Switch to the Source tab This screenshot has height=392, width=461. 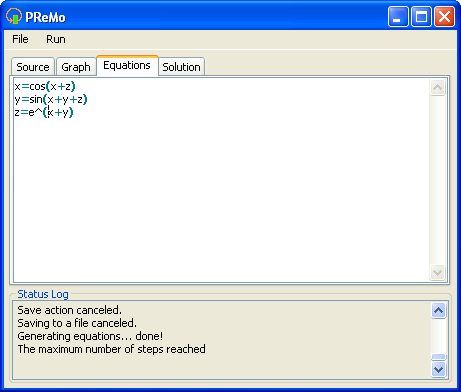[33, 67]
